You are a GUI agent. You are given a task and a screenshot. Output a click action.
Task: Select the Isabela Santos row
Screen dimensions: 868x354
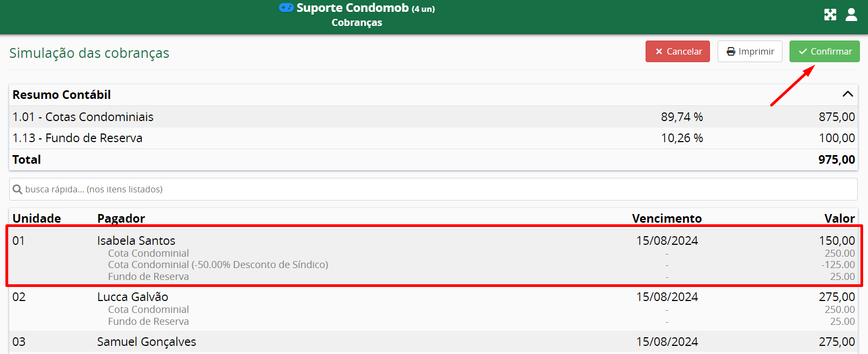[136, 241]
